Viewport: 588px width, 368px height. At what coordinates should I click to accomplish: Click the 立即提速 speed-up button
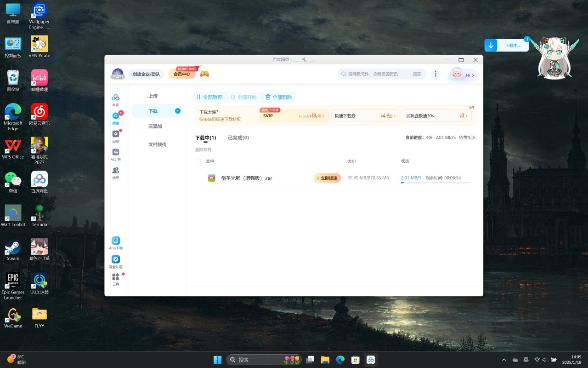(327, 178)
